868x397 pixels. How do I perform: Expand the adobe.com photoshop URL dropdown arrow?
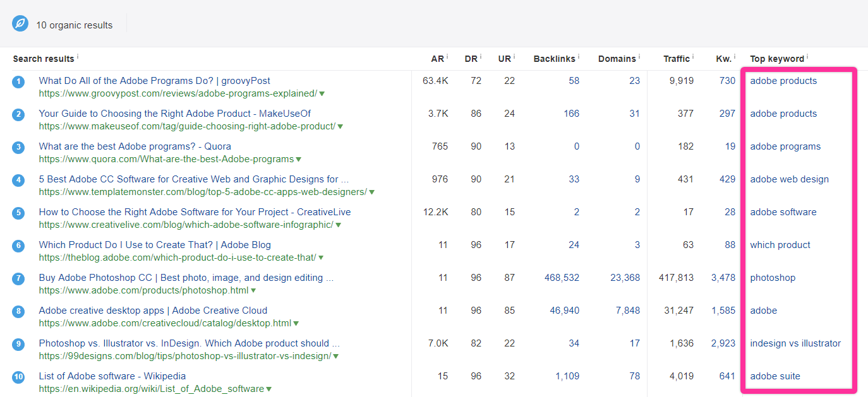click(253, 291)
